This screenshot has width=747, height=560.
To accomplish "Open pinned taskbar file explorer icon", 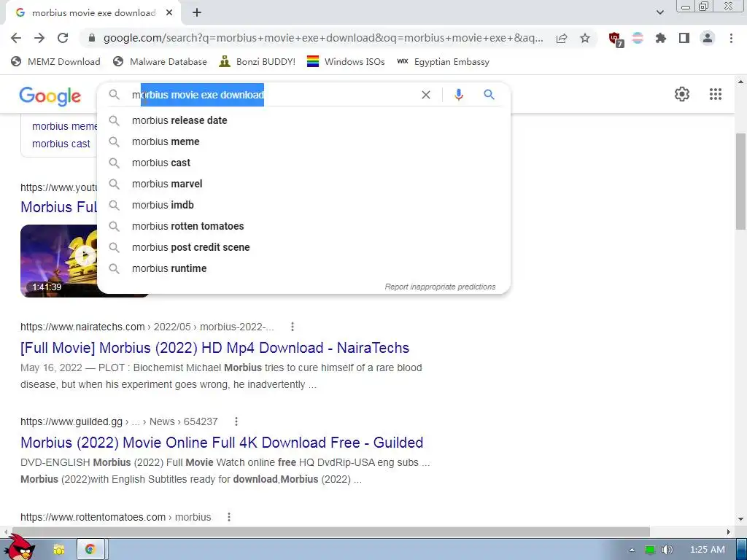I will click(x=59, y=550).
